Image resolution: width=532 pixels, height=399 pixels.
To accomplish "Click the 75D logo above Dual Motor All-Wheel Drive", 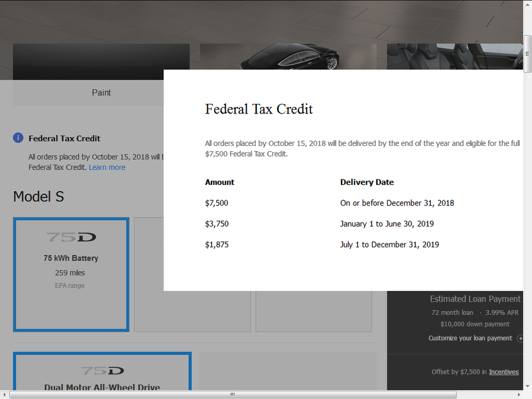I will [x=102, y=370].
